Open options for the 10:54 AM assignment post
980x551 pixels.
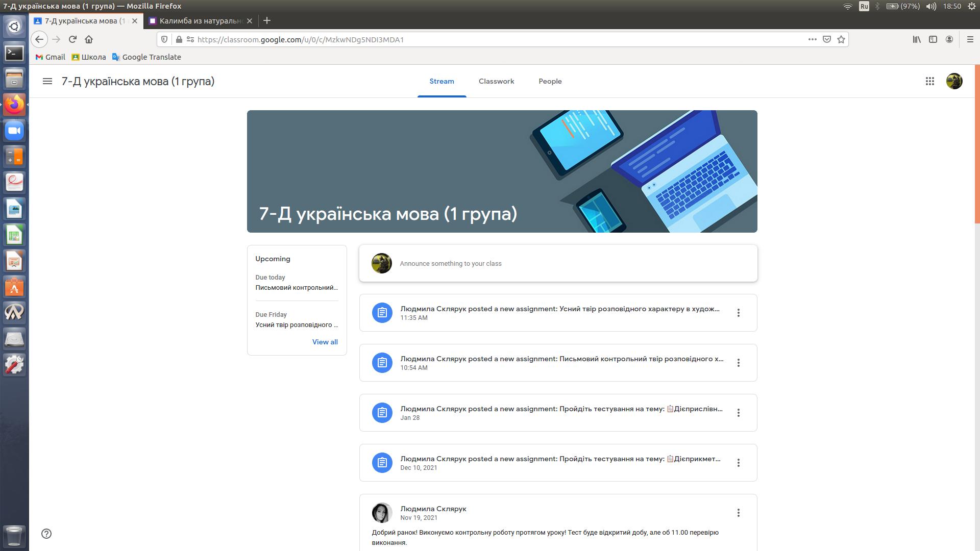pyautogui.click(x=738, y=363)
